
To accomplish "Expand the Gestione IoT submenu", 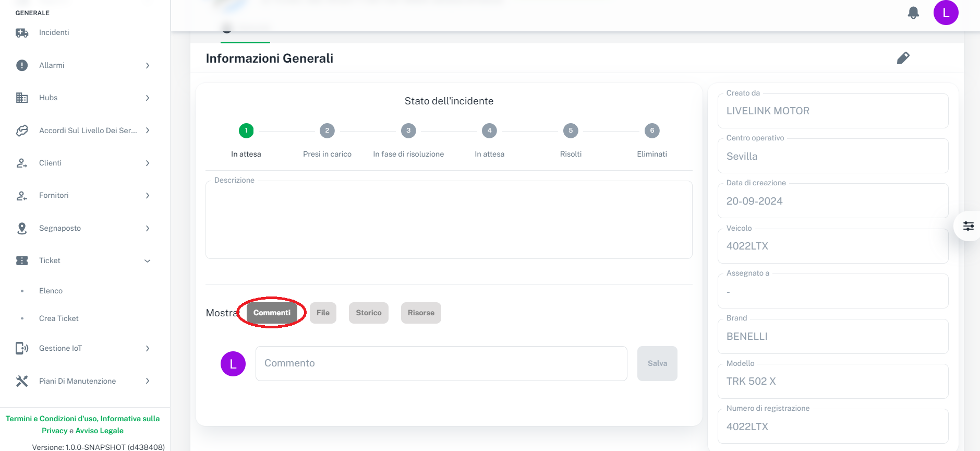I will pos(148,349).
